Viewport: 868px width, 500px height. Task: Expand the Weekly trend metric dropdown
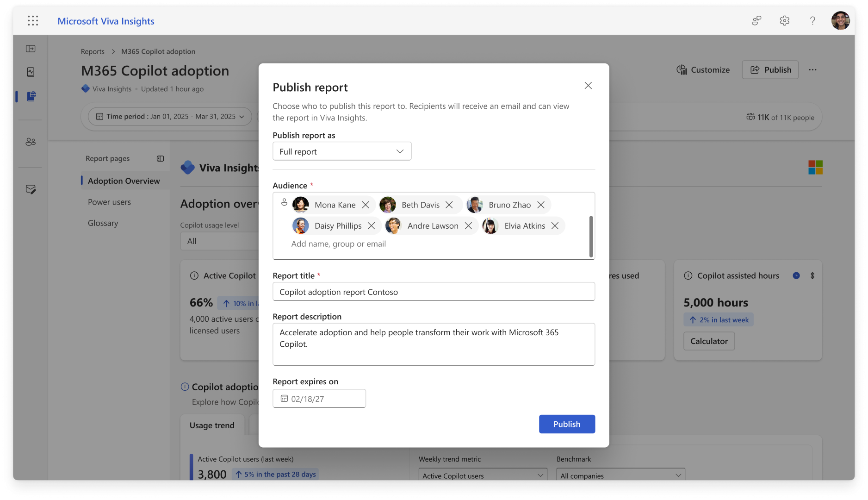pyautogui.click(x=483, y=475)
